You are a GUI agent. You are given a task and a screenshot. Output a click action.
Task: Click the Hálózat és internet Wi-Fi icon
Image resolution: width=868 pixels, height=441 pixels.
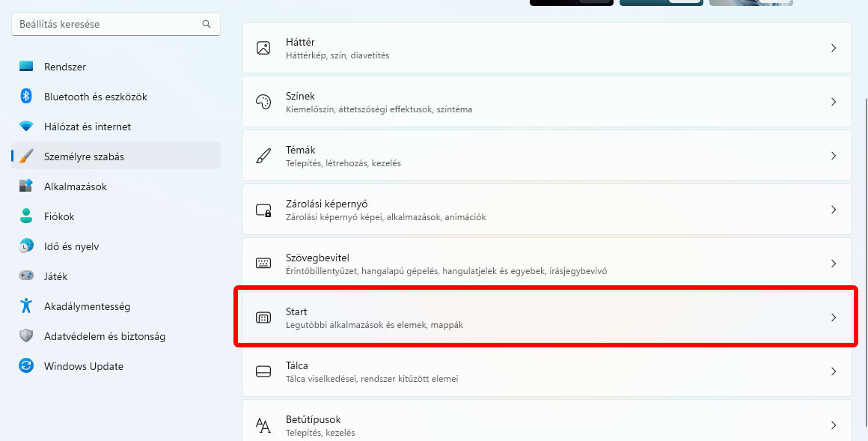[26, 127]
